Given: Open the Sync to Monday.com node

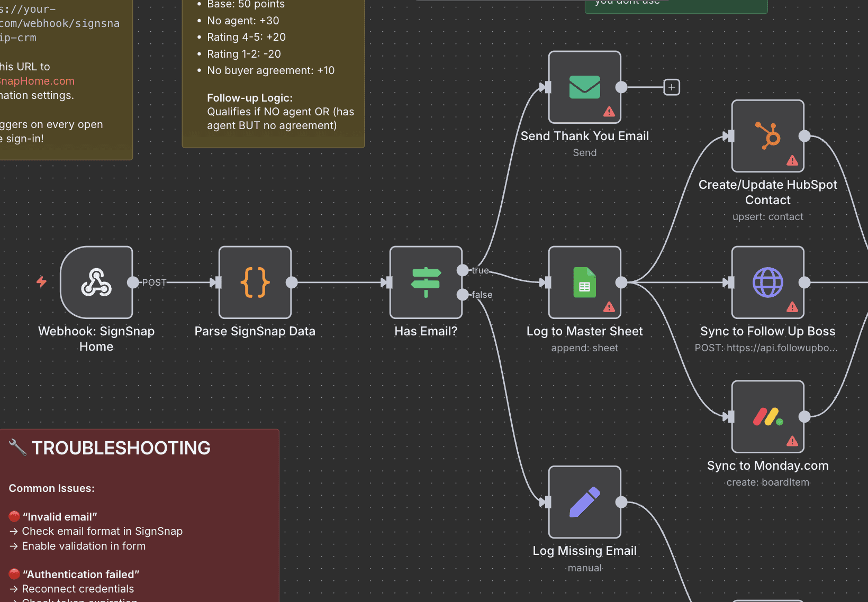Looking at the screenshot, I should 768,417.
